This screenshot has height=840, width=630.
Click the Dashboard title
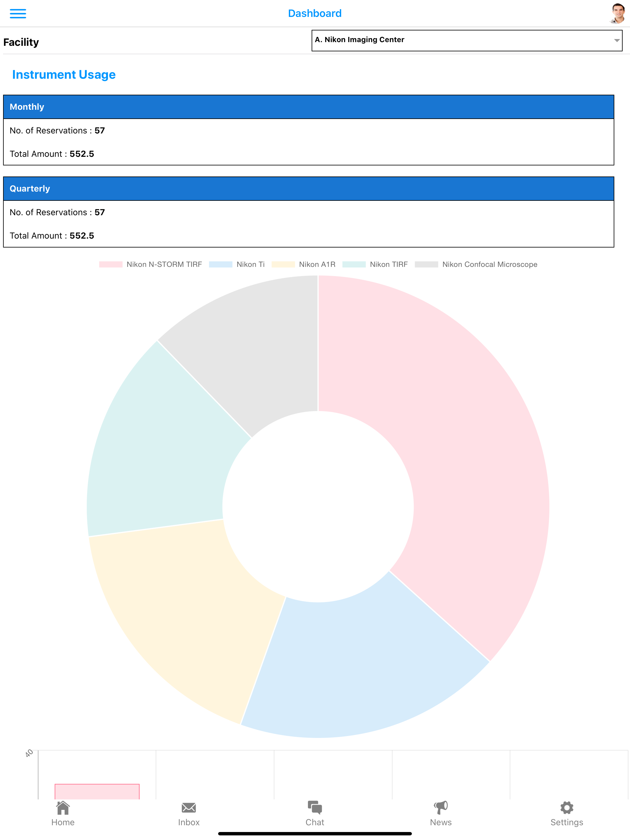tap(315, 13)
